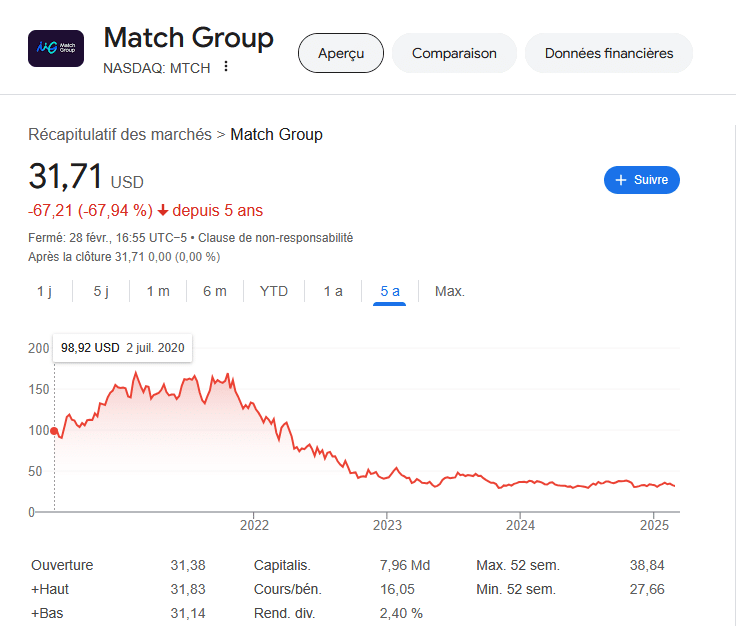Switch chart to 6 m range
736x626 pixels.
pyautogui.click(x=214, y=291)
